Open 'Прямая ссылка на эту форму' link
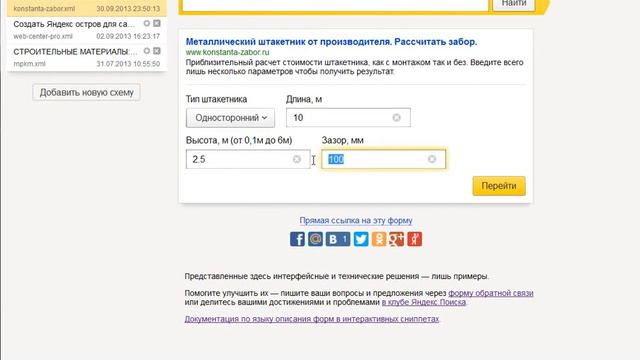This screenshot has height=360, width=640. click(x=356, y=220)
